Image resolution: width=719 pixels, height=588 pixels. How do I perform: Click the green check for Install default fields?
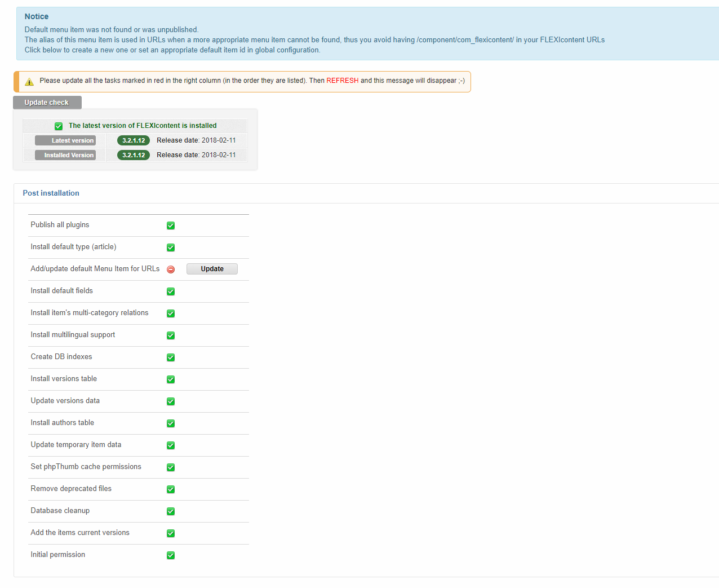(x=171, y=291)
